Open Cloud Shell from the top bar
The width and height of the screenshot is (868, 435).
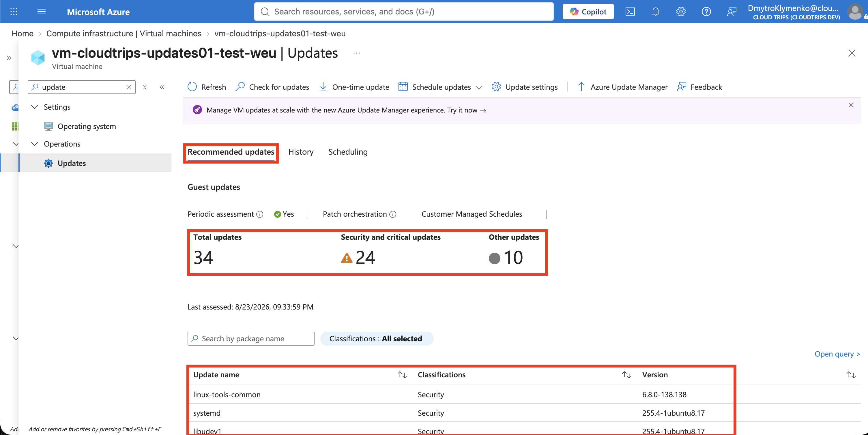point(630,12)
